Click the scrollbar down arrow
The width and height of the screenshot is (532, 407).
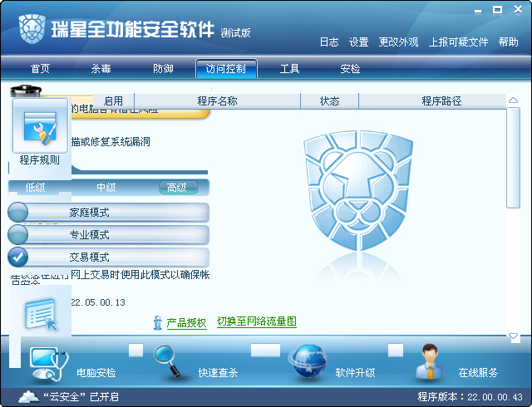(x=514, y=336)
